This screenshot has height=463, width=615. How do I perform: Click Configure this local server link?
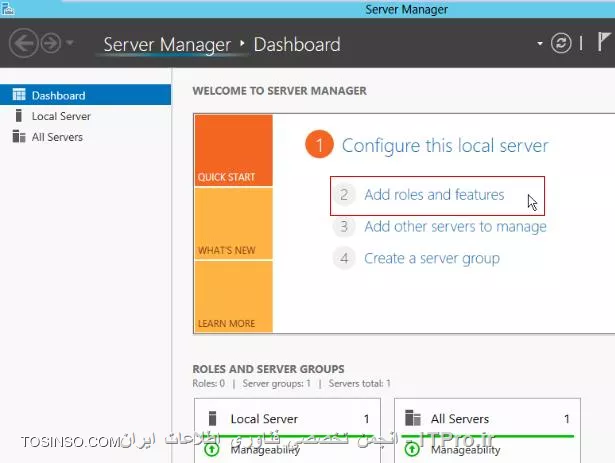pos(445,146)
